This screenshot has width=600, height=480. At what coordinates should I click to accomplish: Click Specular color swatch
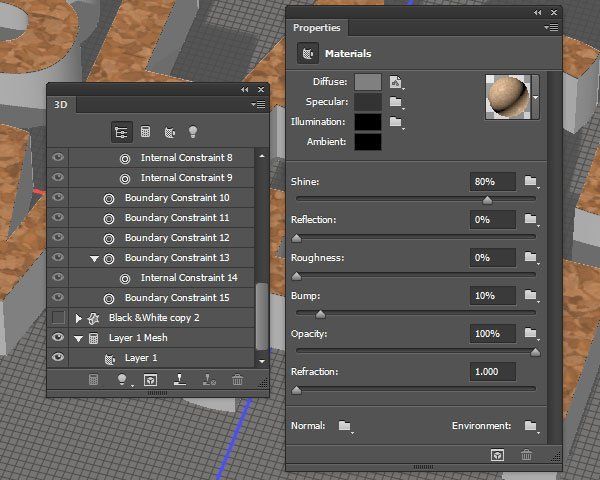[368, 102]
